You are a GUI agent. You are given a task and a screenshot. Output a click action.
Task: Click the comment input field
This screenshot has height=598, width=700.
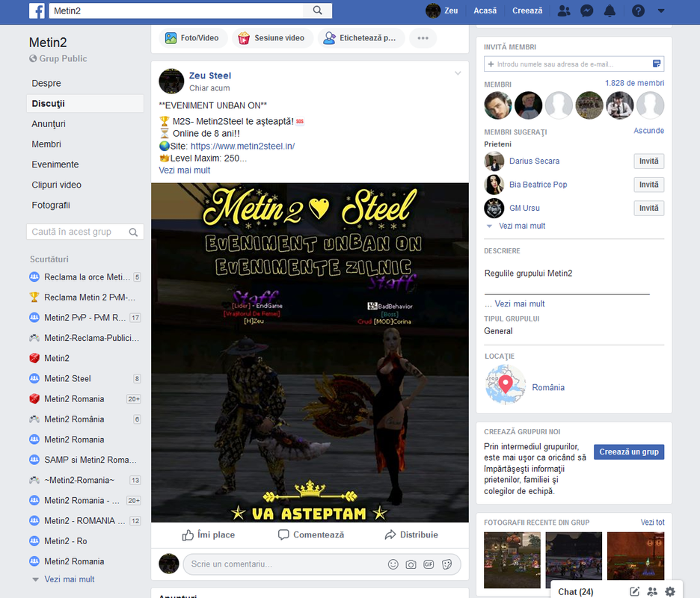(x=286, y=564)
